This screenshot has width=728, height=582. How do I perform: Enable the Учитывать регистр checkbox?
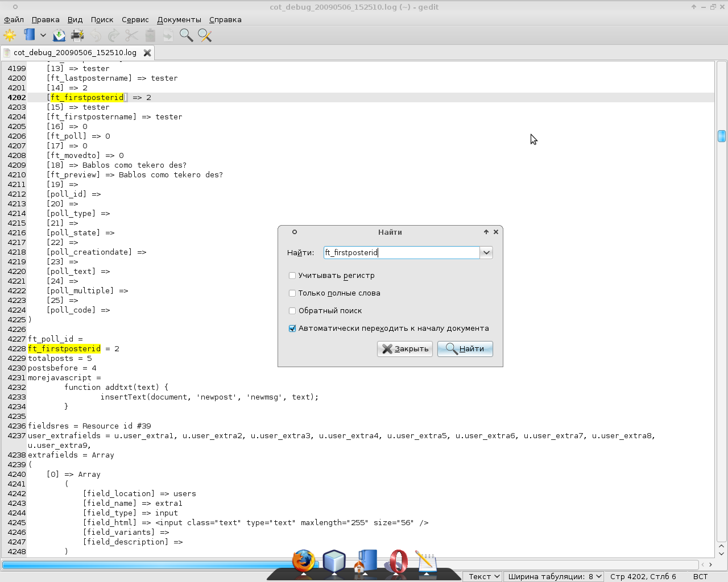point(292,276)
